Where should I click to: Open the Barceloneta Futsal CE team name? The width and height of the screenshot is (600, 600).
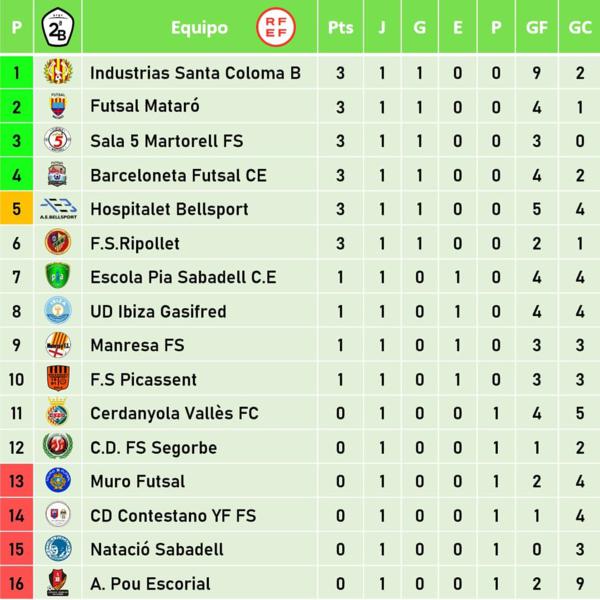click(178, 176)
